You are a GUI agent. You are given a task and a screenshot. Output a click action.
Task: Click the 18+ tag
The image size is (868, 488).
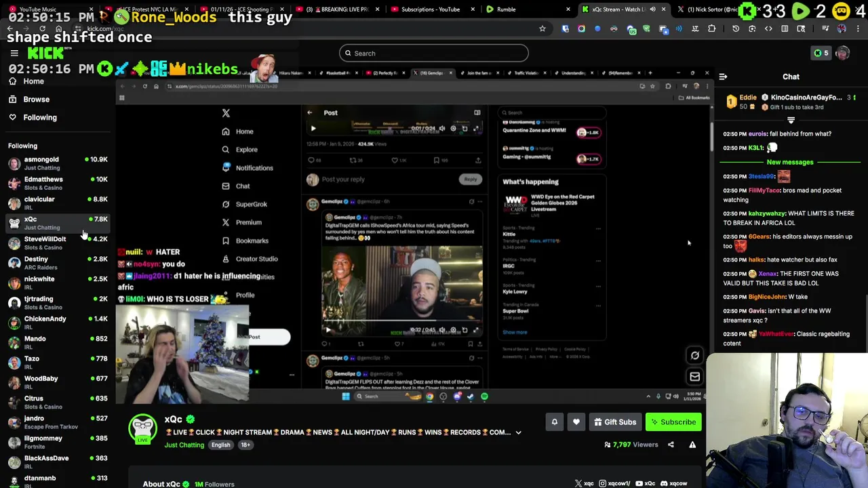245,445
